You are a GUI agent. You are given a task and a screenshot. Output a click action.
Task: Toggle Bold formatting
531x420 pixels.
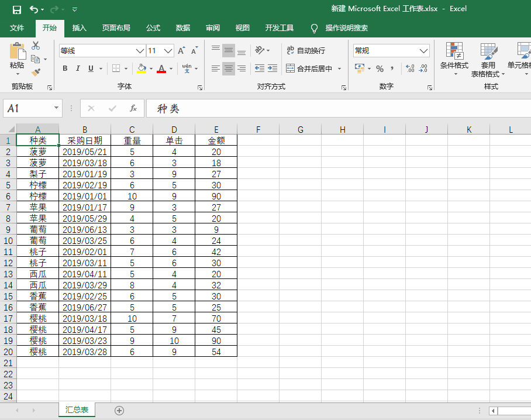[x=65, y=68]
